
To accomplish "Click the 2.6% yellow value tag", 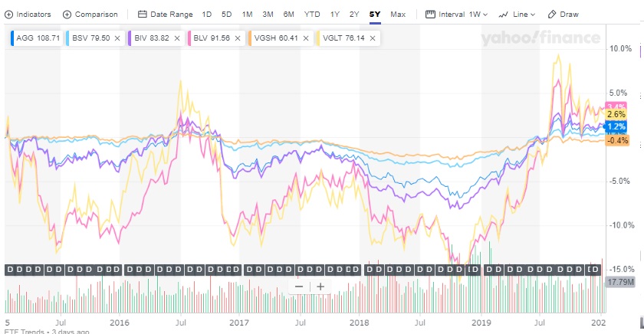I will (x=616, y=114).
